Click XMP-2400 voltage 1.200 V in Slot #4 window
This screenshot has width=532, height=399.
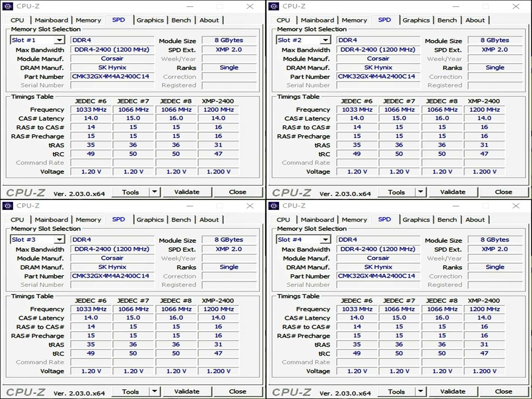484,371
